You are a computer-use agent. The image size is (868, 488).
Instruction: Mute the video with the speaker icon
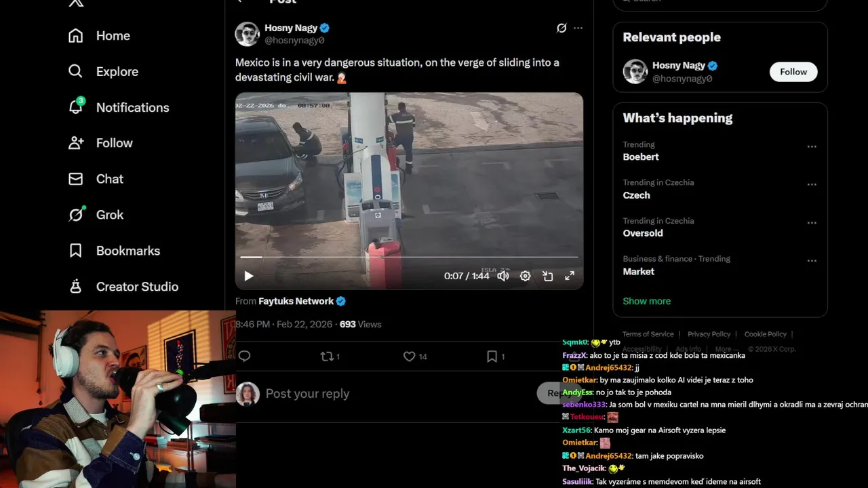pyautogui.click(x=503, y=276)
